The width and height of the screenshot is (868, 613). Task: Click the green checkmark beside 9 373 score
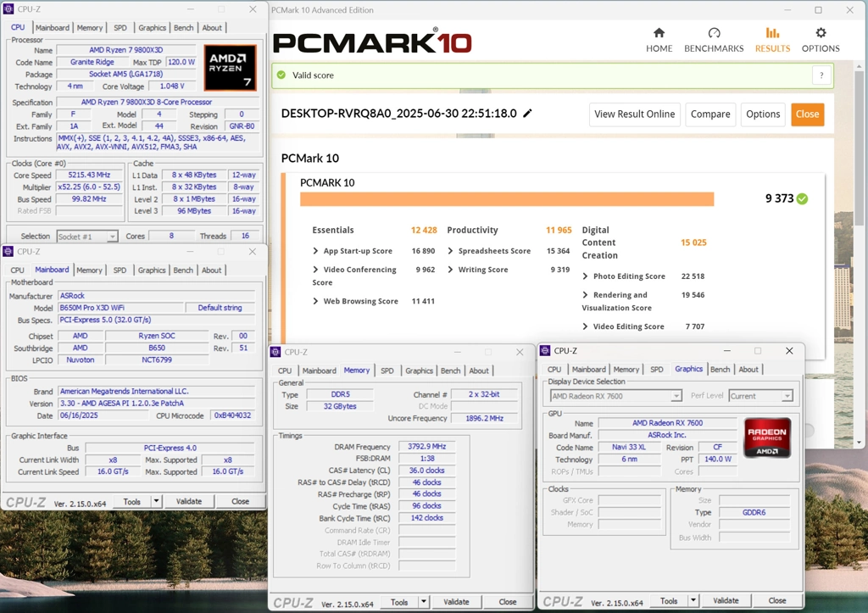click(802, 198)
